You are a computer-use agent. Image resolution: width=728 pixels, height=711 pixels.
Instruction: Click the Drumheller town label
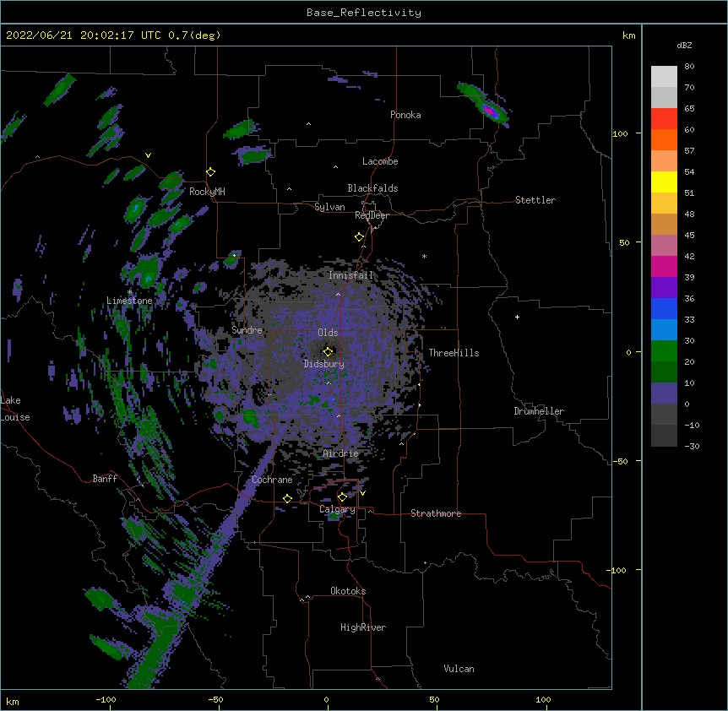[x=539, y=411]
